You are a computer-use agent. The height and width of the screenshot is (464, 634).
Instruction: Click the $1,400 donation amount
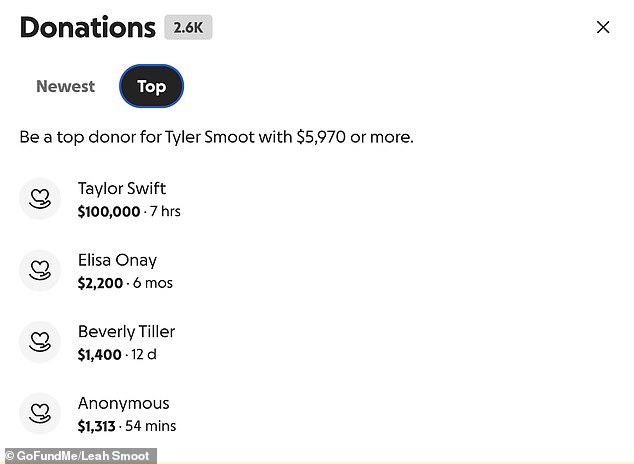(x=99, y=355)
